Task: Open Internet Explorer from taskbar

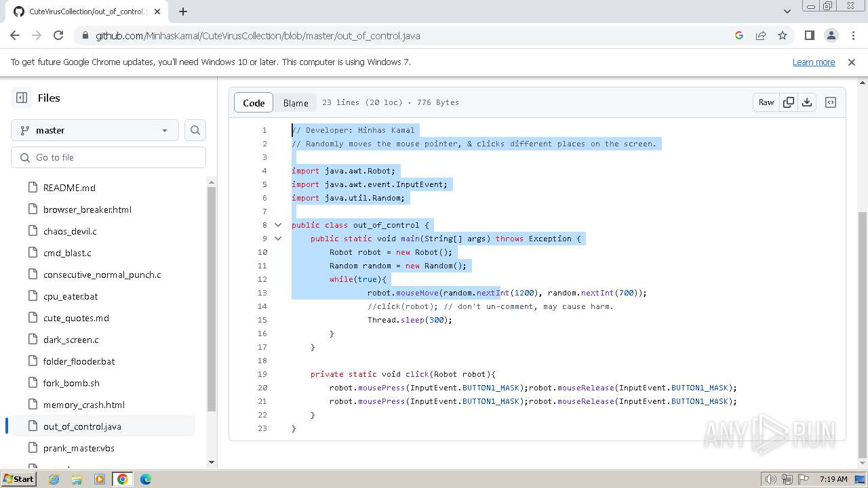Action: point(54,479)
